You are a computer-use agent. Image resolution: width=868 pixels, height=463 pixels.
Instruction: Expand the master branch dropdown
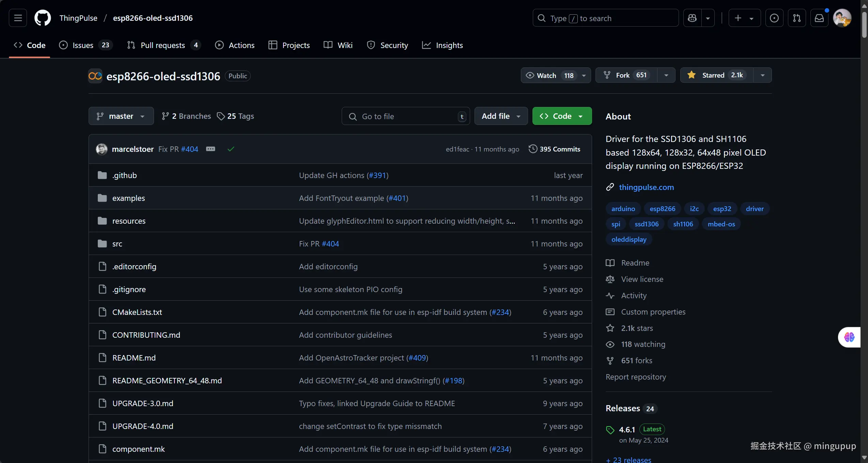[x=121, y=116]
